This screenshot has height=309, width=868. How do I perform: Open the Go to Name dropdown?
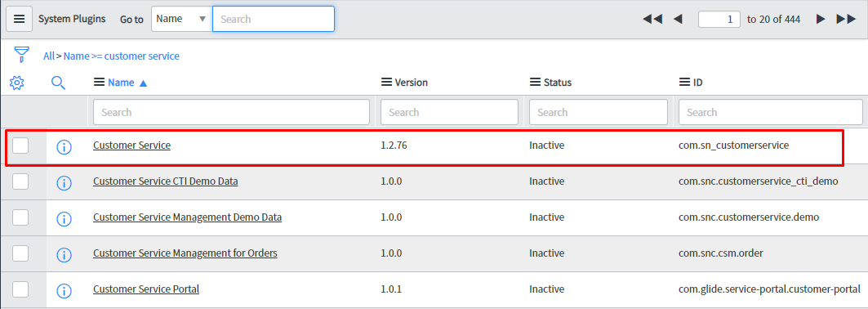181,19
